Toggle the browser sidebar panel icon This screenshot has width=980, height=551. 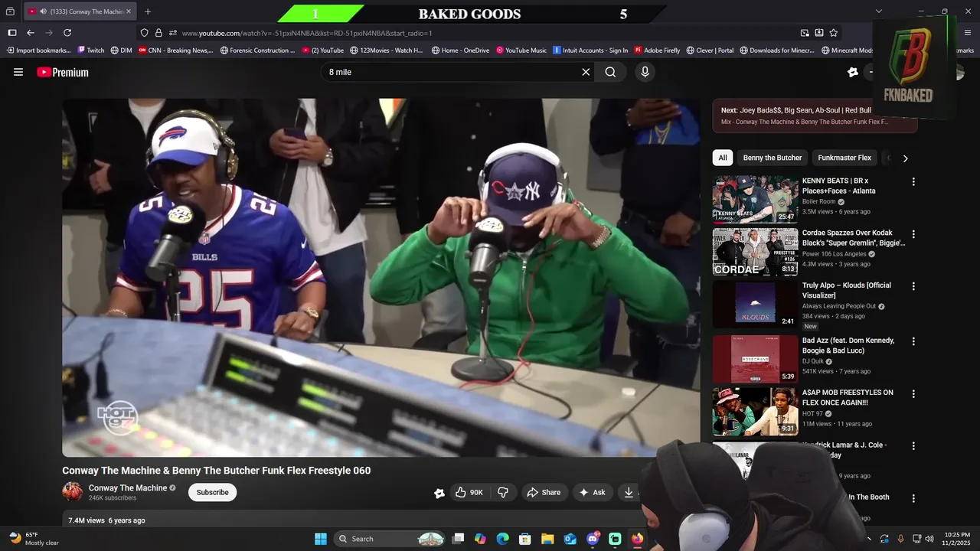click(x=11, y=33)
